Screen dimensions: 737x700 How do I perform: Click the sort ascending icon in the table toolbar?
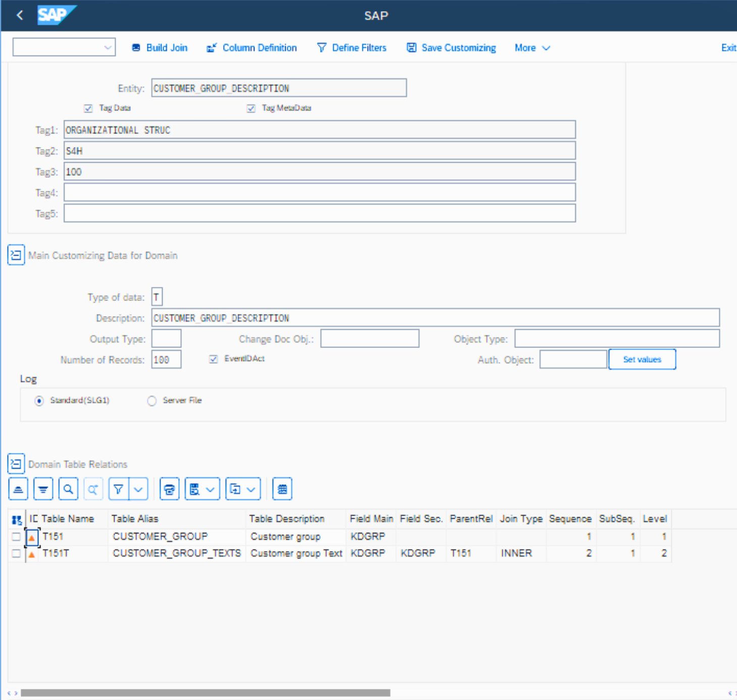[x=18, y=489]
